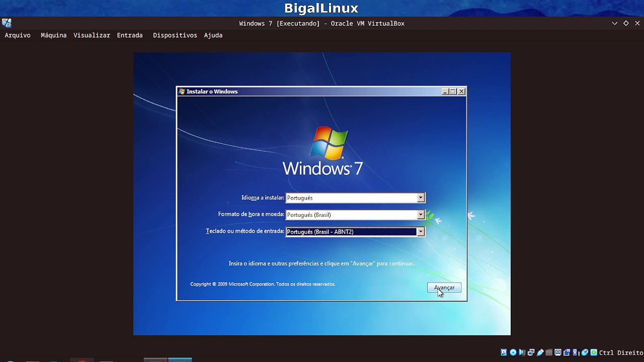Click the USB devices status icon
The height and width of the screenshot is (362, 644).
[x=540, y=352]
